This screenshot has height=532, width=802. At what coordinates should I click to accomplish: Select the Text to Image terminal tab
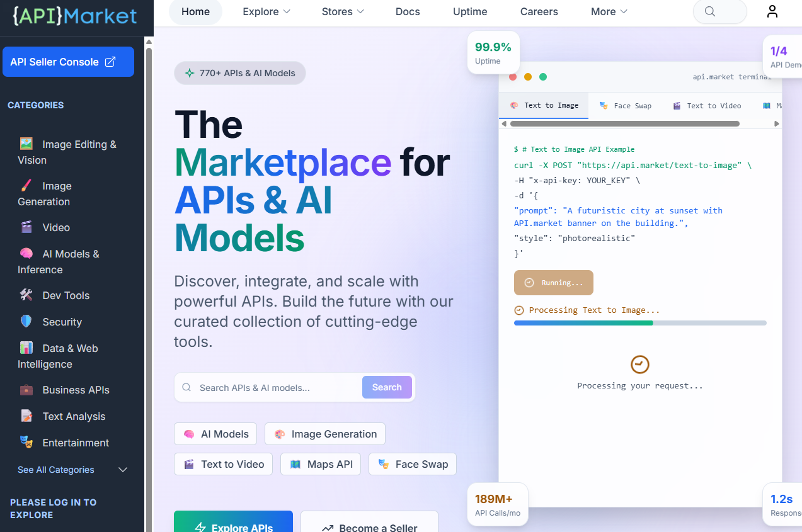click(544, 106)
